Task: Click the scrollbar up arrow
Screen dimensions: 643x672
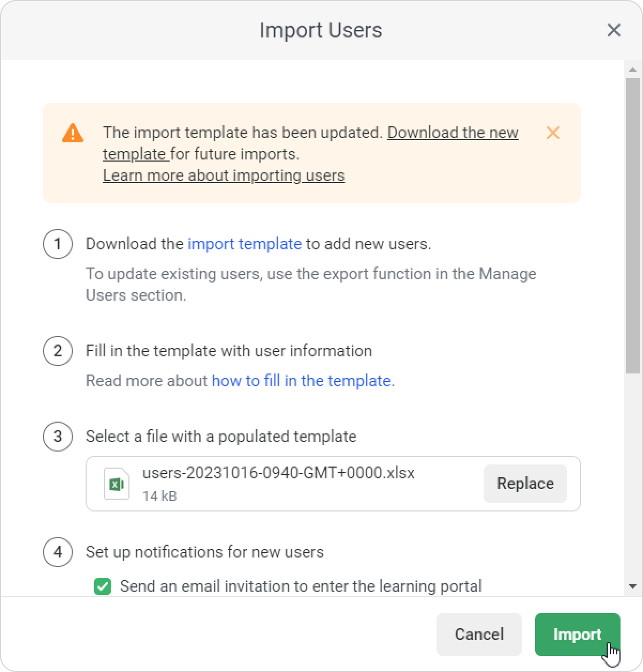Action: pyautogui.click(x=633, y=70)
